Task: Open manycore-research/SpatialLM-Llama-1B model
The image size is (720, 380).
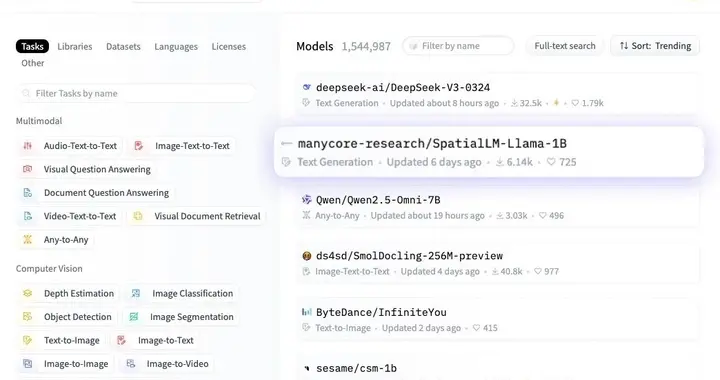Action: point(432,144)
